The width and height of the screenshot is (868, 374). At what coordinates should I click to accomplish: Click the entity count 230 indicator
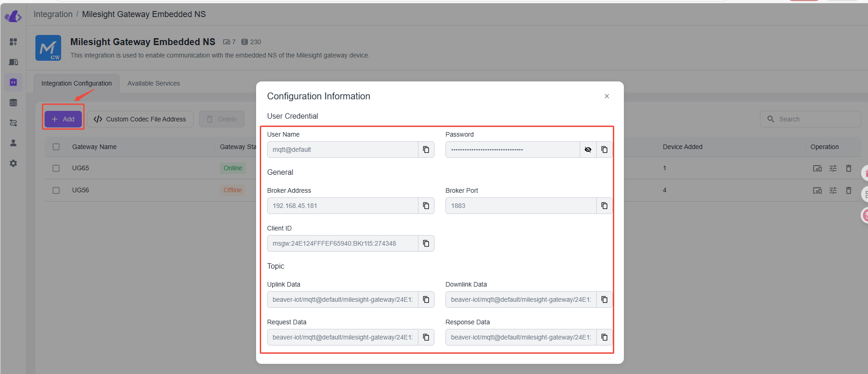point(251,42)
